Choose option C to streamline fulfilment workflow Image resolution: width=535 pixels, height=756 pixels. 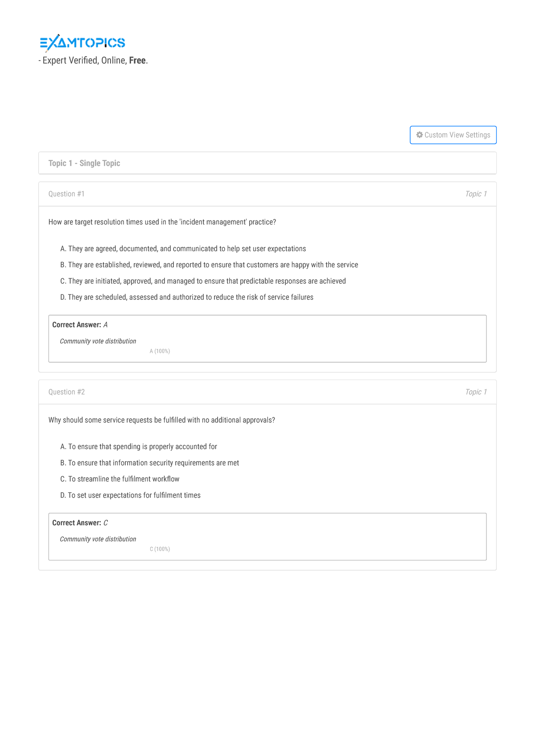click(119, 479)
